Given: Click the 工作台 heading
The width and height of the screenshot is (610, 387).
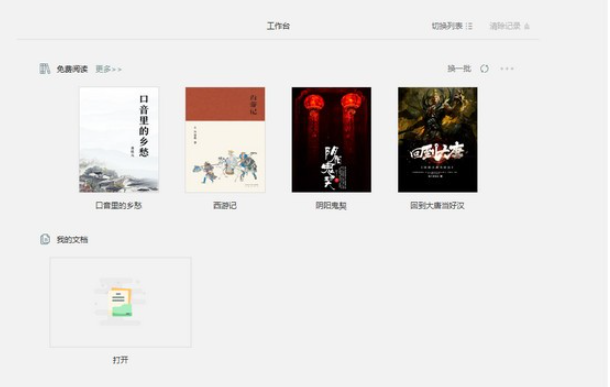Looking at the screenshot, I should [x=278, y=26].
